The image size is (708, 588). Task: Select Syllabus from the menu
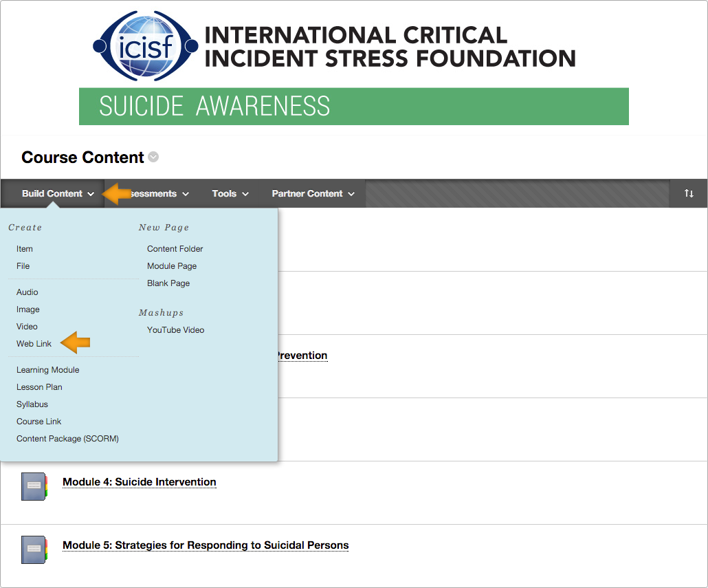(x=32, y=404)
